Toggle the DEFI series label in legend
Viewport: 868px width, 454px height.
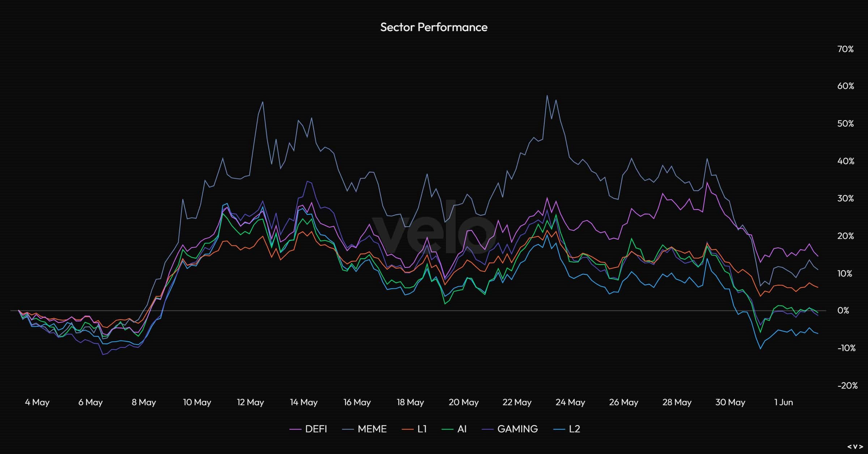tap(316, 429)
